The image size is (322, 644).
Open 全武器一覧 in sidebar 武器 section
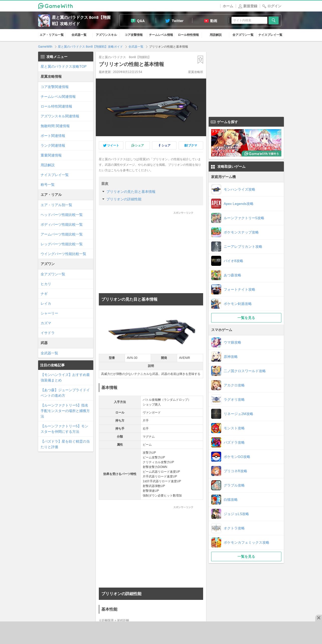(49, 353)
